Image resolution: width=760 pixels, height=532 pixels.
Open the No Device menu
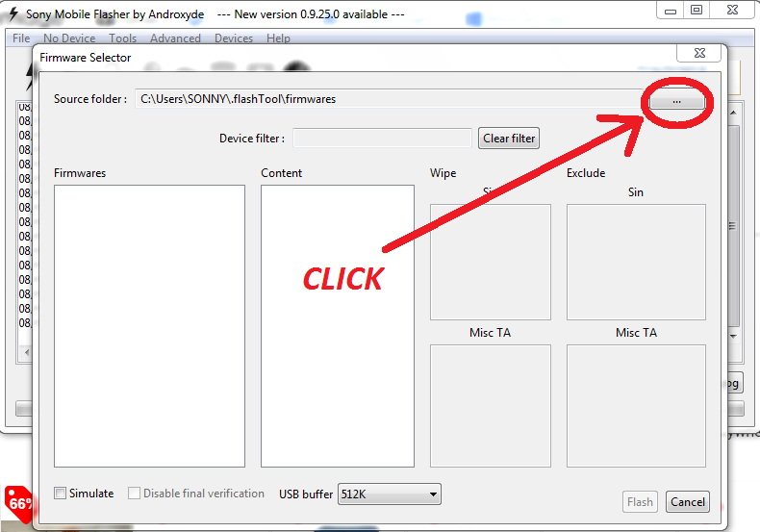pyautogui.click(x=69, y=38)
